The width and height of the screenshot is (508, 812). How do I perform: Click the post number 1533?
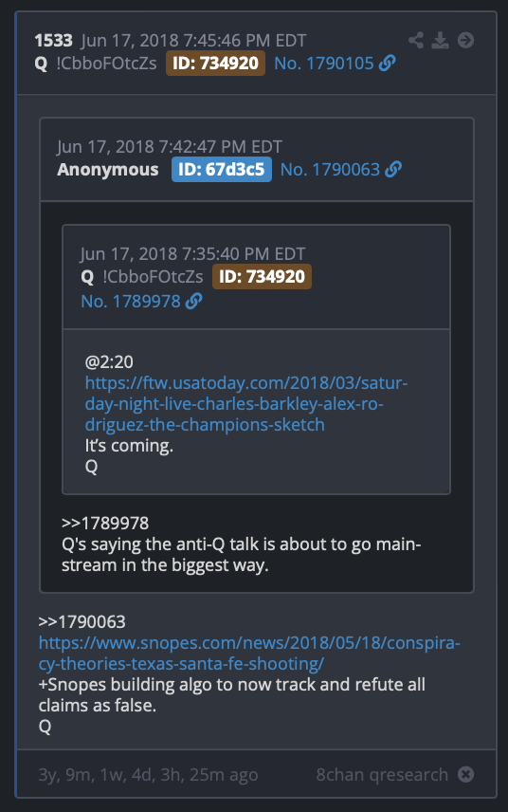tap(53, 41)
